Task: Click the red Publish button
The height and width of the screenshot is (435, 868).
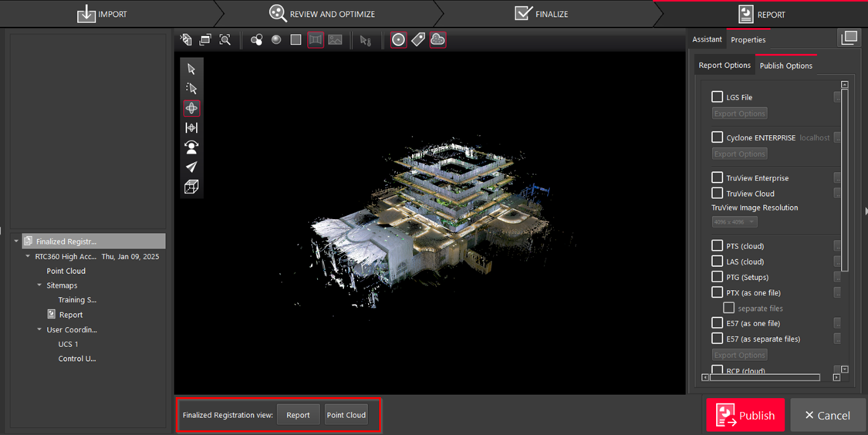Action: tap(745, 415)
